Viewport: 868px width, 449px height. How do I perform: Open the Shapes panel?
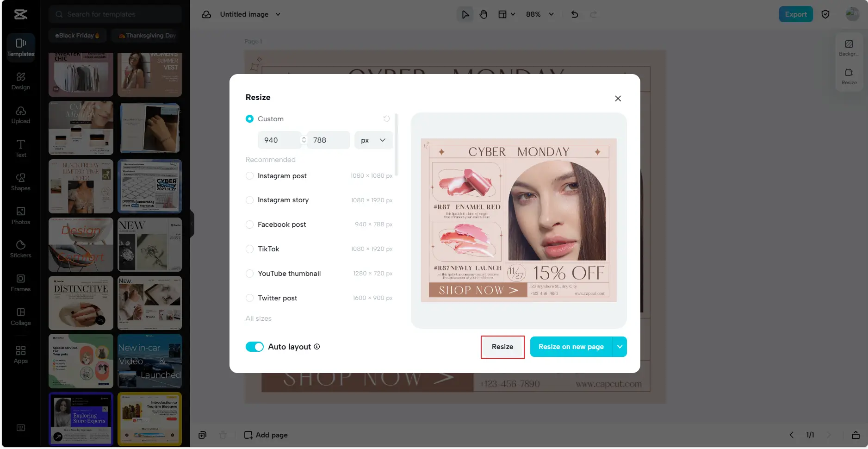(x=20, y=181)
